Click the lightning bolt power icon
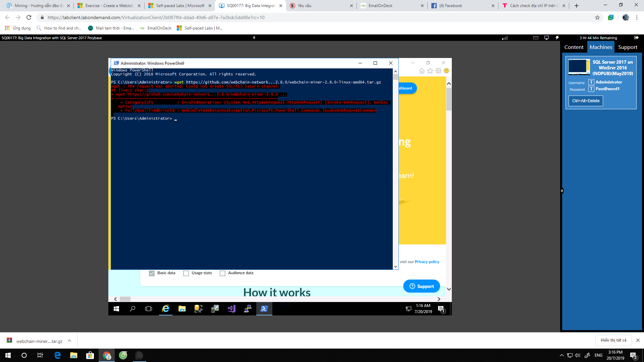The width and height of the screenshot is (644, 362). tap(557, 38)
